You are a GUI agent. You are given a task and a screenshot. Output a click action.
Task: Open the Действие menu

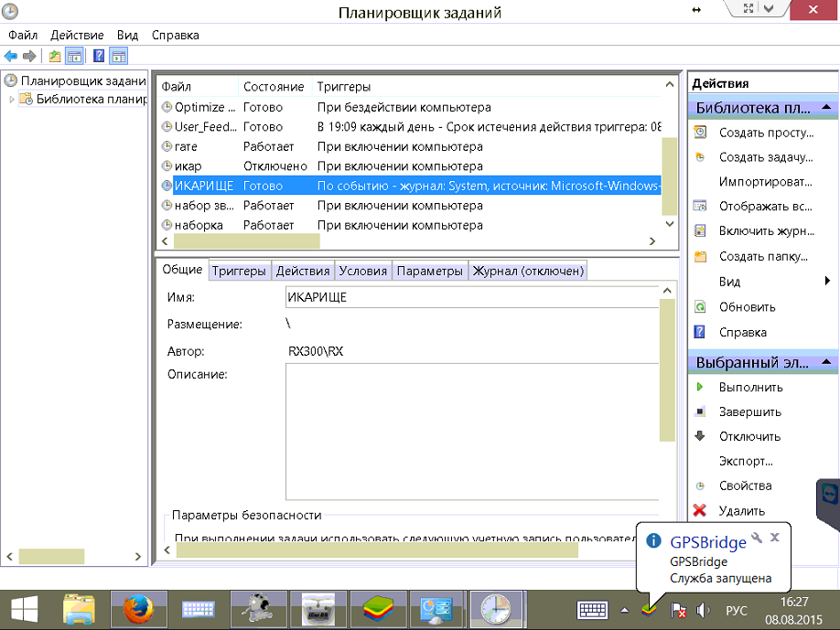(x=78, y=35)
